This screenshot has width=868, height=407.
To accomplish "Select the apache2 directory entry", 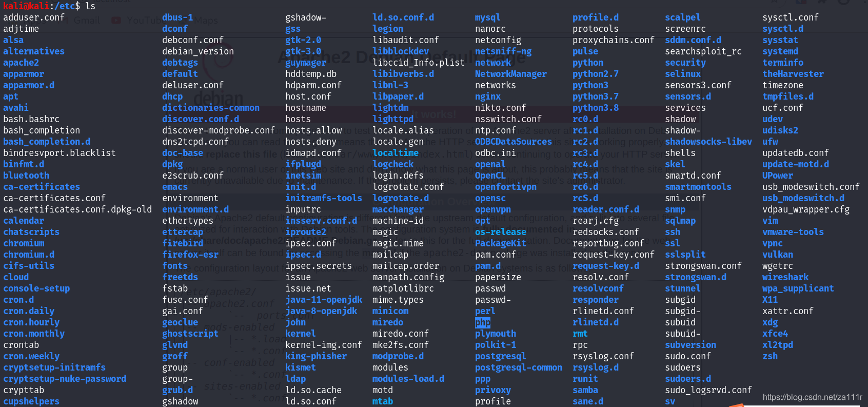I will (21, 63).
